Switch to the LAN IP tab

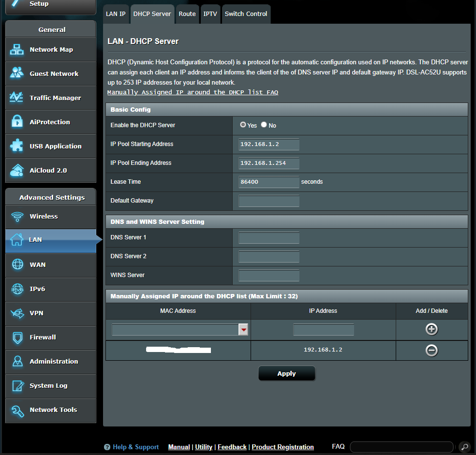click(x=116, y=14)
